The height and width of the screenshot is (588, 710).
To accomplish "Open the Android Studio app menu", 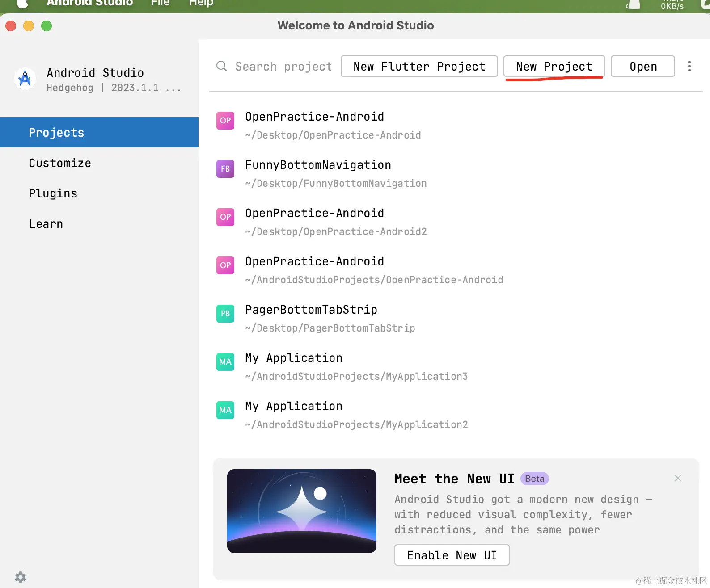I will point(89,3).
